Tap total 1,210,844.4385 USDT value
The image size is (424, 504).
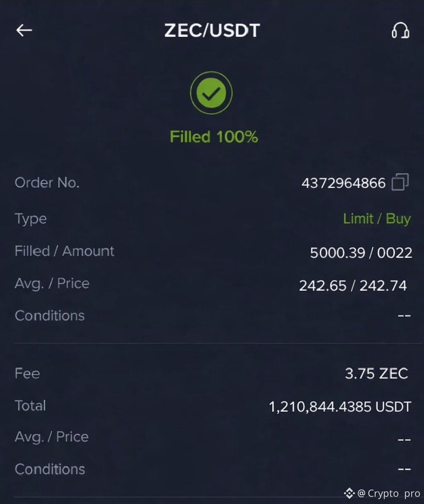pos(340,407)
